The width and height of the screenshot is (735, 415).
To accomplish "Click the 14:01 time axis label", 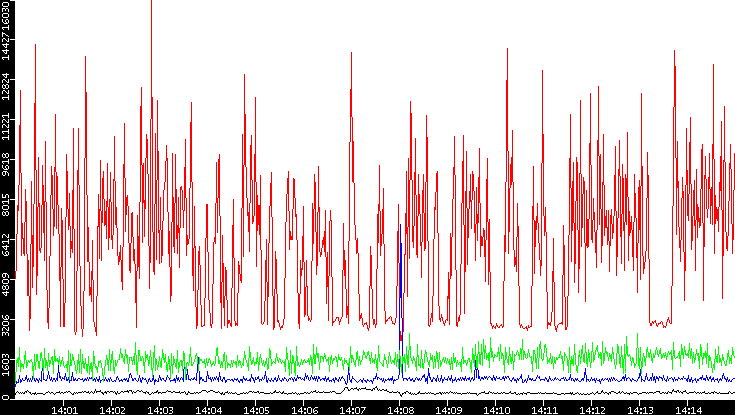I will 64,409.
